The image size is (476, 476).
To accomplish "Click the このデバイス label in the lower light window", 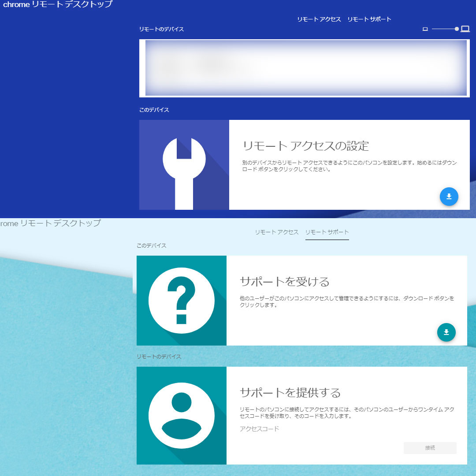I will (151, 245).
